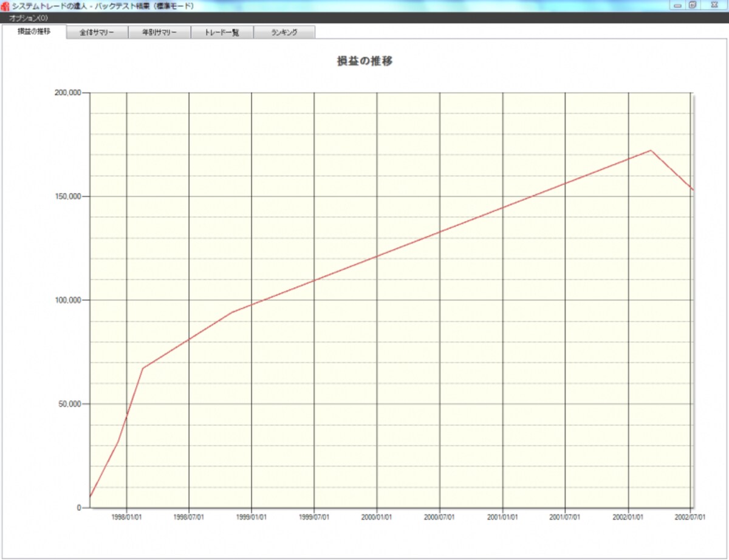The image size is (729, 560).
Task: Click the profit curve peak in early 2002
Action: (651, 150)
